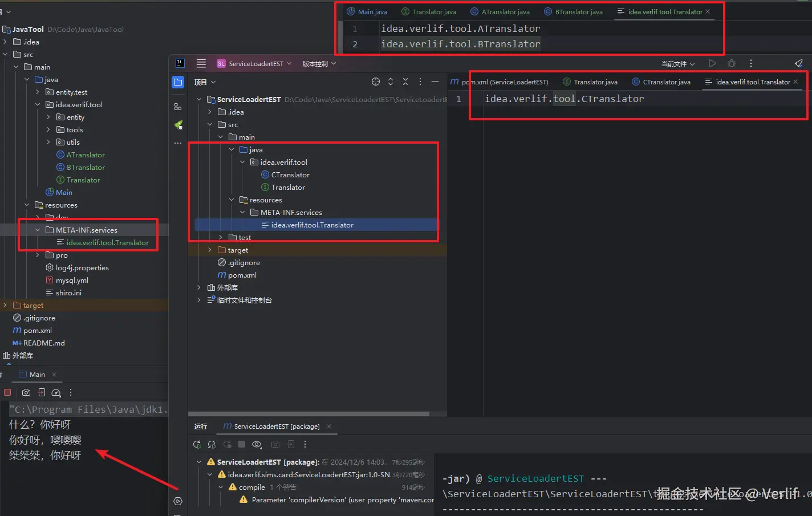The width and height of the screenshot is (812, 516).
Task: Switch to ATranslator.java tab
Action: pos(500,11)
